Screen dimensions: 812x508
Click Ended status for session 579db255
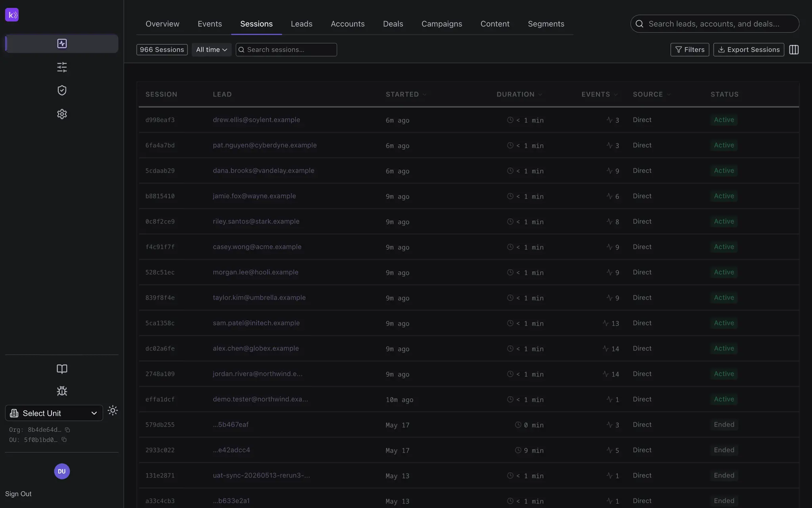coord(724,425)
